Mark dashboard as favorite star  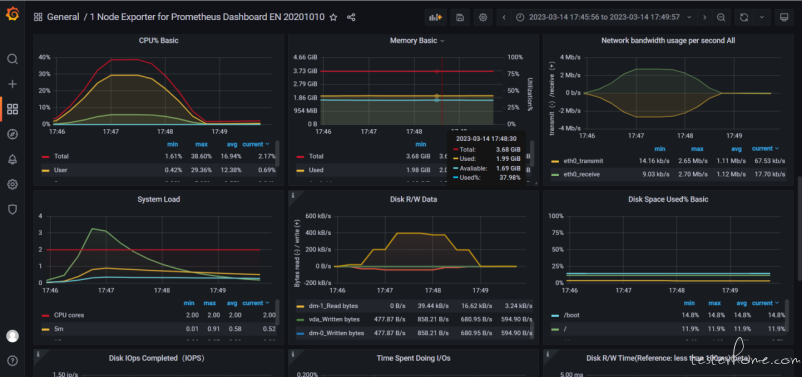point(333,17)
